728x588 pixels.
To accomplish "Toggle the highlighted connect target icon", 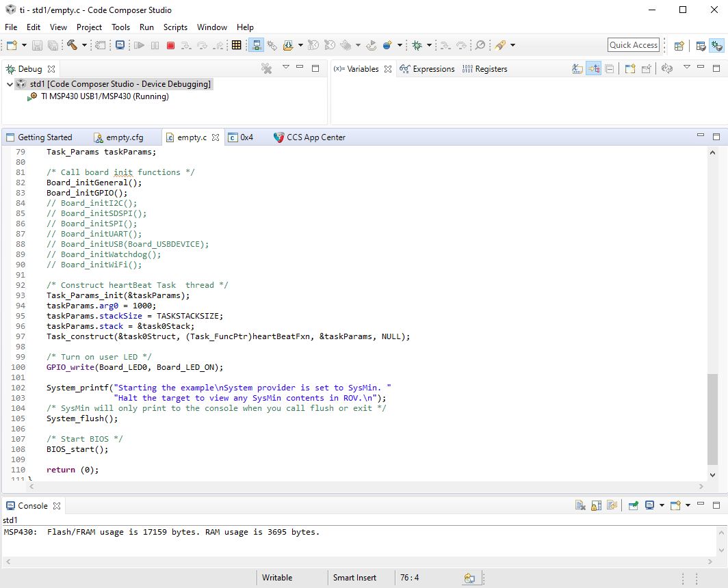I will [256, 45].
